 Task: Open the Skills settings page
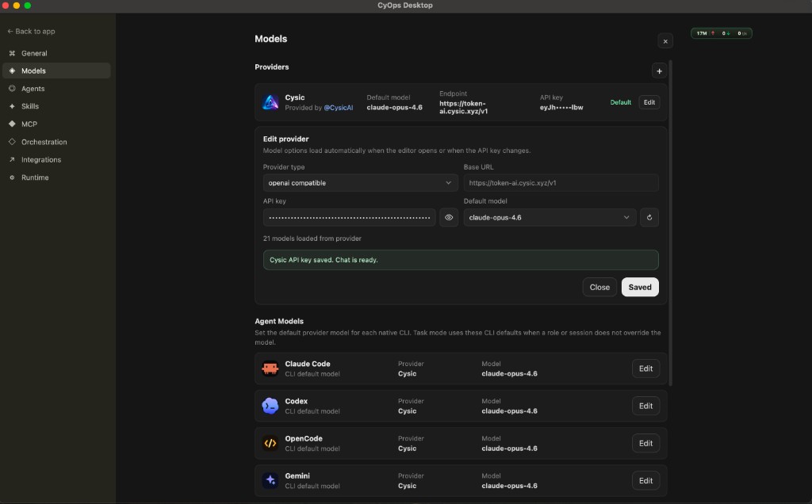(x=56, y=106)
